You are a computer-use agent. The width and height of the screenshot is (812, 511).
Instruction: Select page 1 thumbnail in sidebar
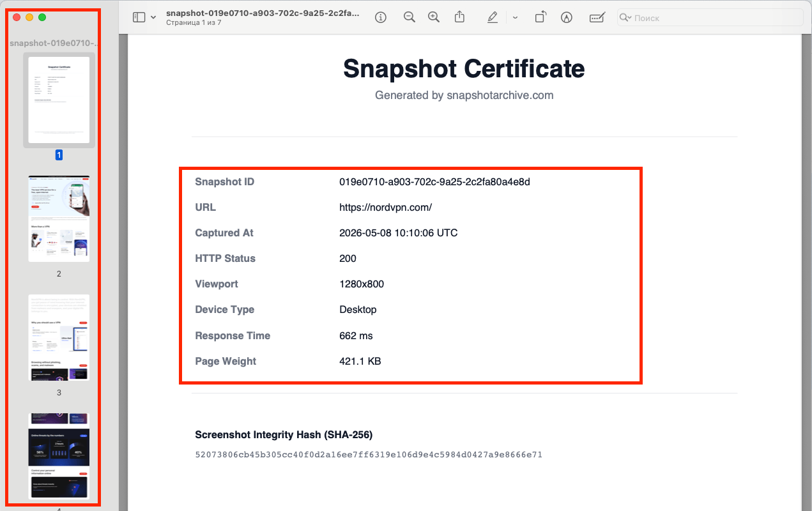click(59, 100)
